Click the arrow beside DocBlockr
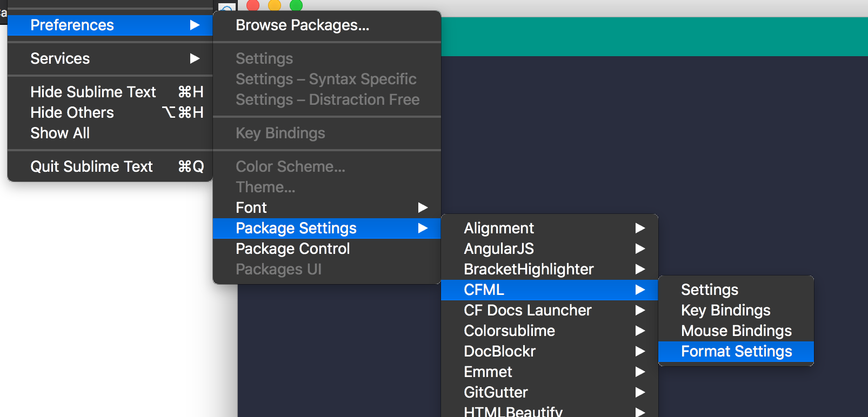Image resolution: width=868 pixels, height=417 pixels. click(x=640, y=352)
